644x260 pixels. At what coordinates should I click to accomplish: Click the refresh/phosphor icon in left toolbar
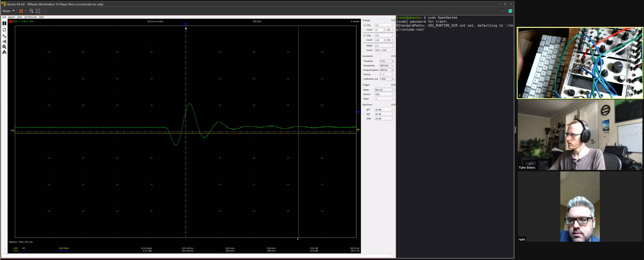[4, 30]
